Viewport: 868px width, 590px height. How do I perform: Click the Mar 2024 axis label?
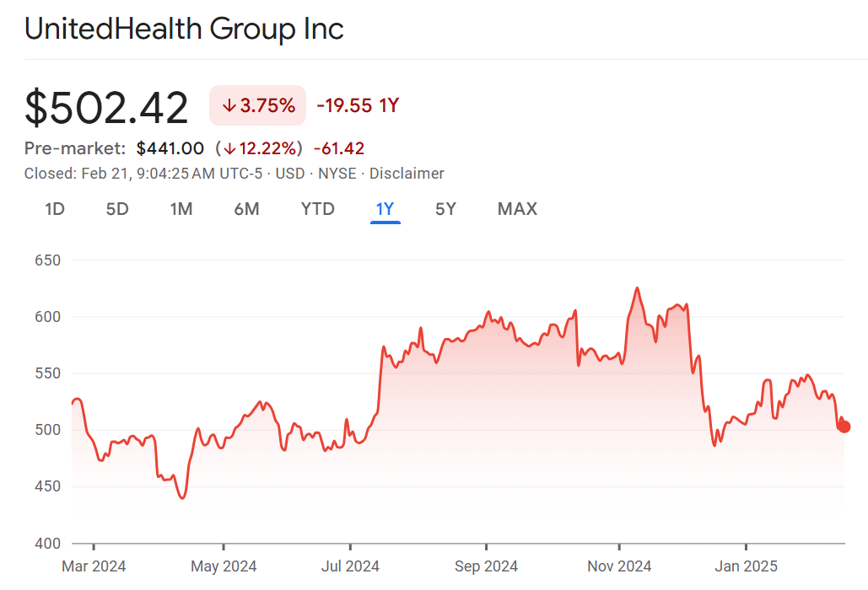coord(93,566)
